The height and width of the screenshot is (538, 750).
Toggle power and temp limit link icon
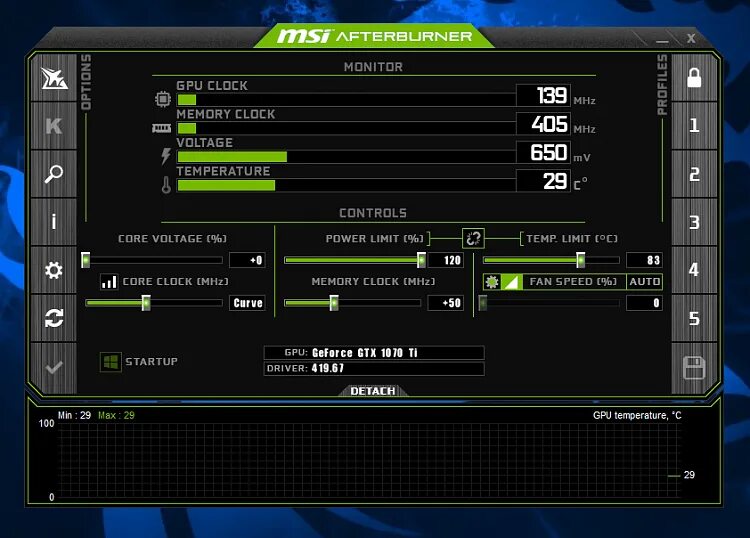point(473,238)
